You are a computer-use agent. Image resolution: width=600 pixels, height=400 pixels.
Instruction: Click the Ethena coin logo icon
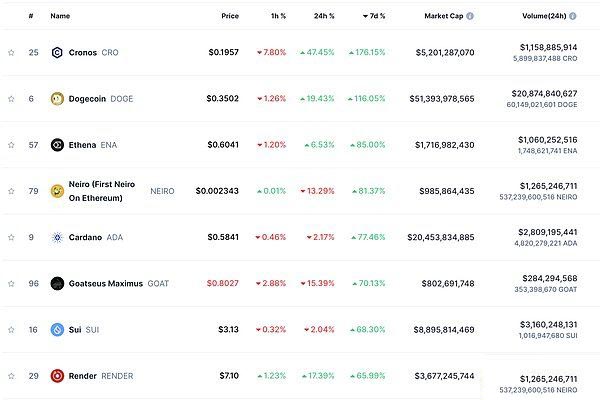pyautogui.click(x=57, y=145)
